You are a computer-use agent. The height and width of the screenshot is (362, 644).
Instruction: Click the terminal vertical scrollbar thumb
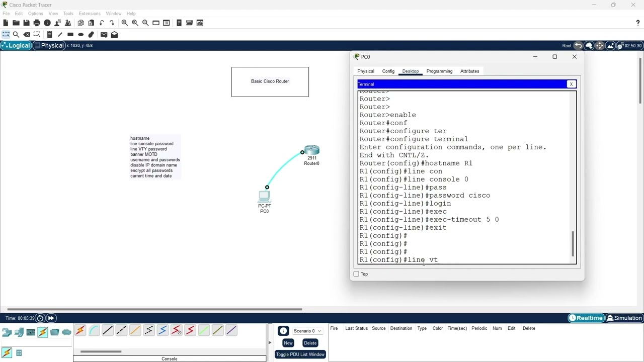573,244
